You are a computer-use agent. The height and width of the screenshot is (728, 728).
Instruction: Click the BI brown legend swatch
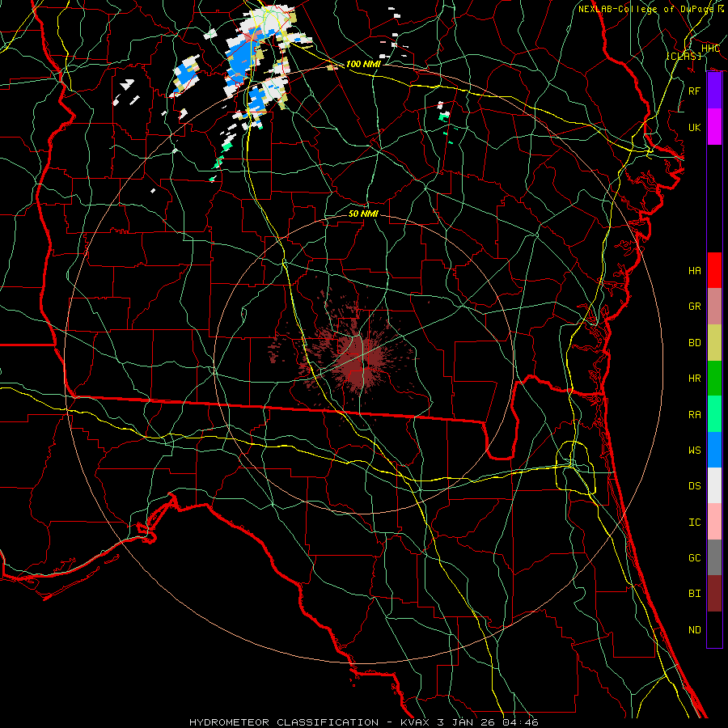pos(714,594)
